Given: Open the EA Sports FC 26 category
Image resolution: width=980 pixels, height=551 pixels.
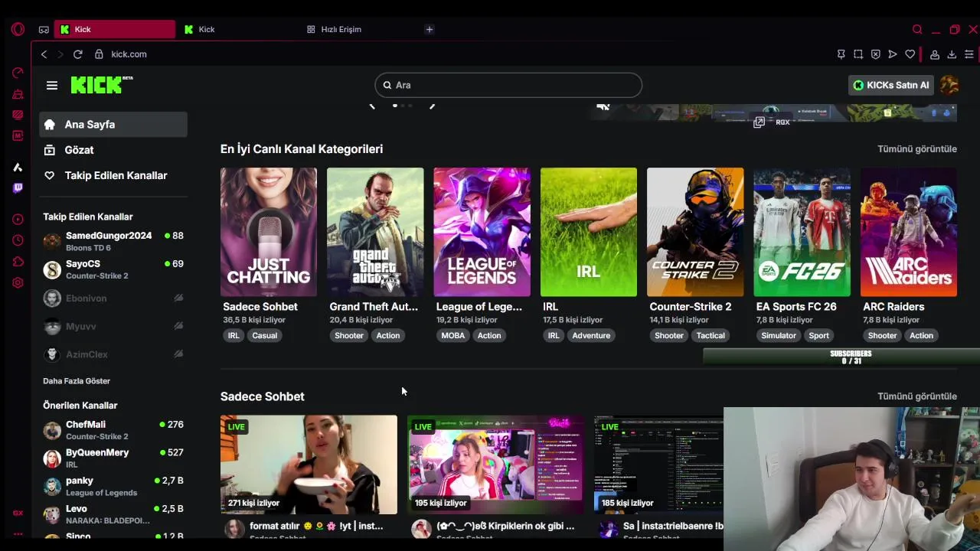Looking at the screenshot, I should (x=802, y=232).
